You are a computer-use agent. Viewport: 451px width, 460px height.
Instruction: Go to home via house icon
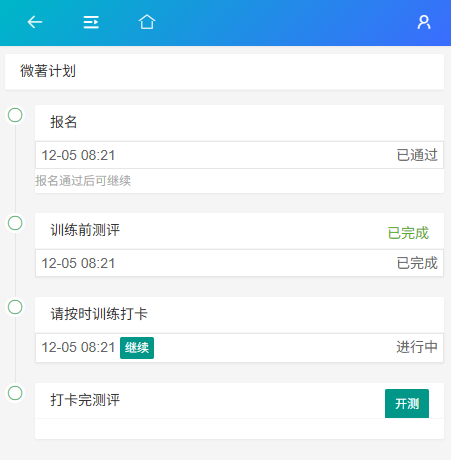147,22
